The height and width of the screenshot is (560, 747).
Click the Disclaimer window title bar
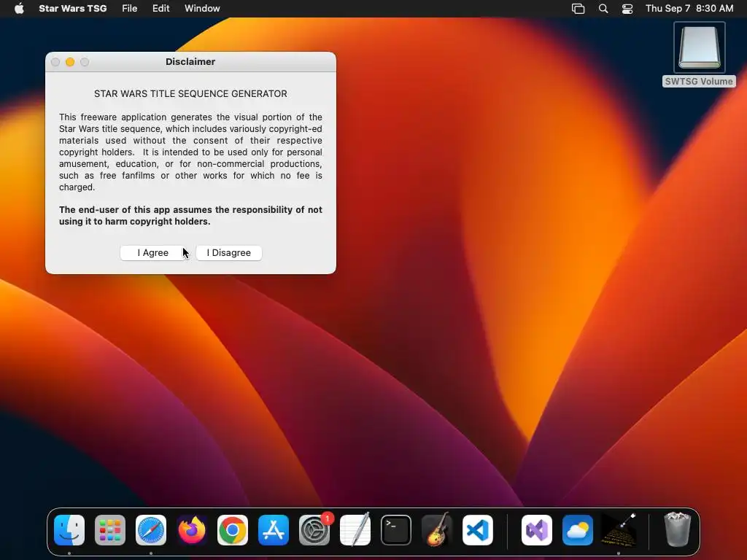[190, 62]
